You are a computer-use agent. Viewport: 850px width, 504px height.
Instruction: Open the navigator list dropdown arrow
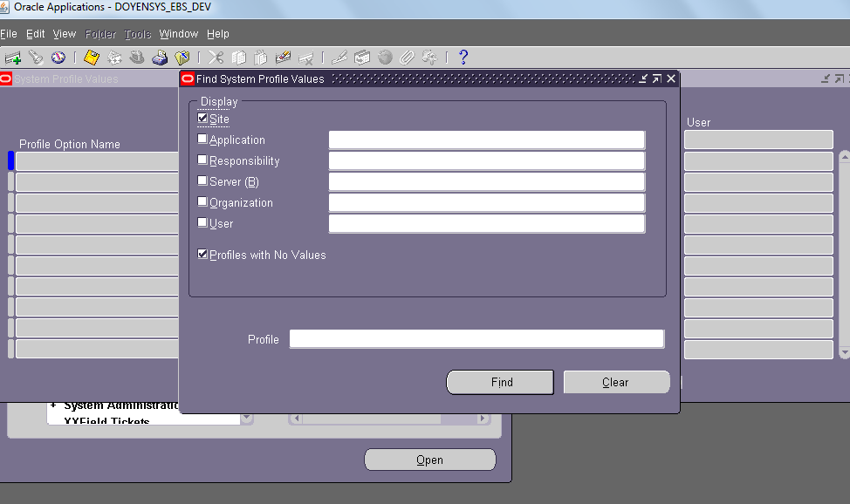247,419
